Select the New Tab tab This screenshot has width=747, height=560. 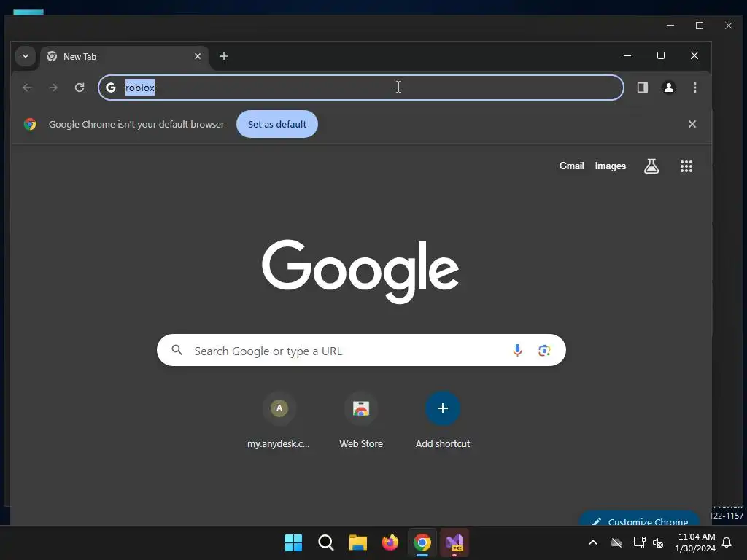click(x=125, y=57)
